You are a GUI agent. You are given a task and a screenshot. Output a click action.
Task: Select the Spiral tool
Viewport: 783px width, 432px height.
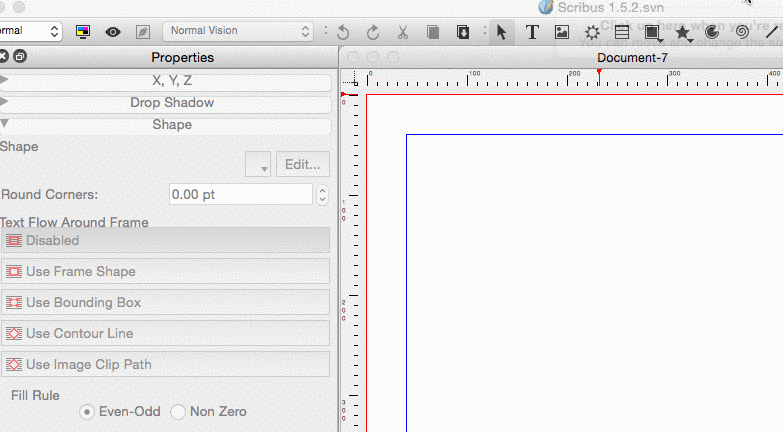click(742, 32)
